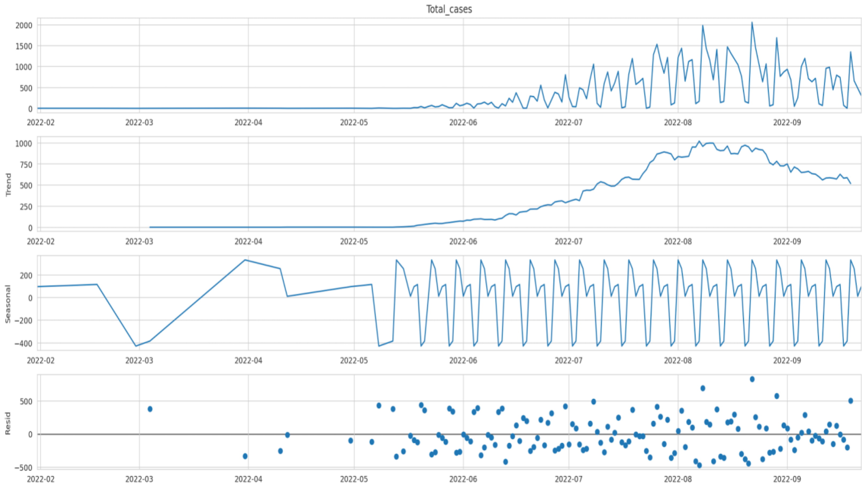
Task: Click the tallest peak of Total_cases line
Action: click(x=752, y=22)
